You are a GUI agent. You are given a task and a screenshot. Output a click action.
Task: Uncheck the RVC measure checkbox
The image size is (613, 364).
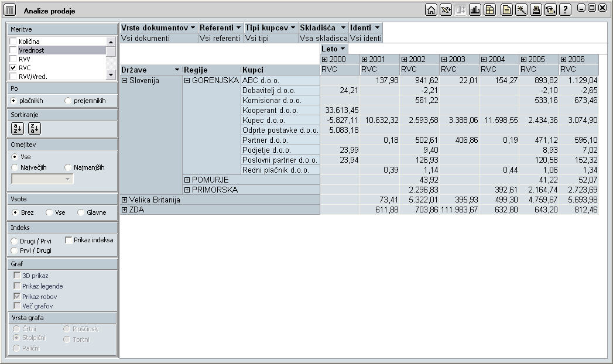13,68
